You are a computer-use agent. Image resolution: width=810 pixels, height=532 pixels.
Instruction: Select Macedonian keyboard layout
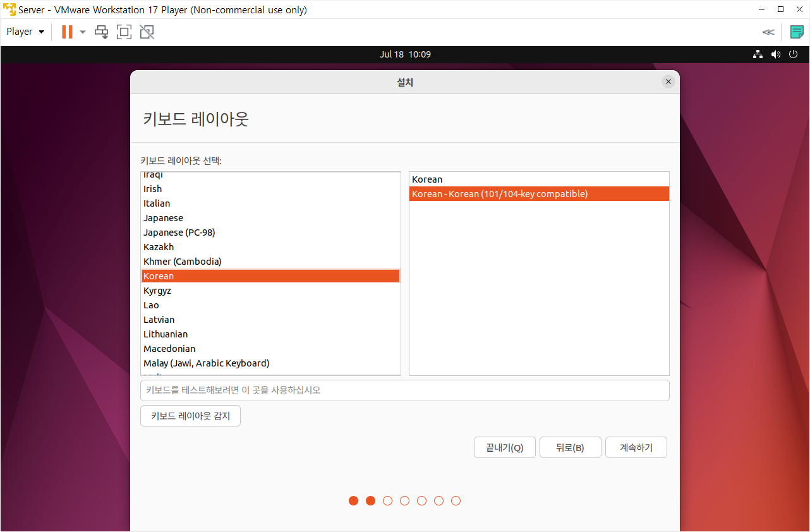coord(270,349)
